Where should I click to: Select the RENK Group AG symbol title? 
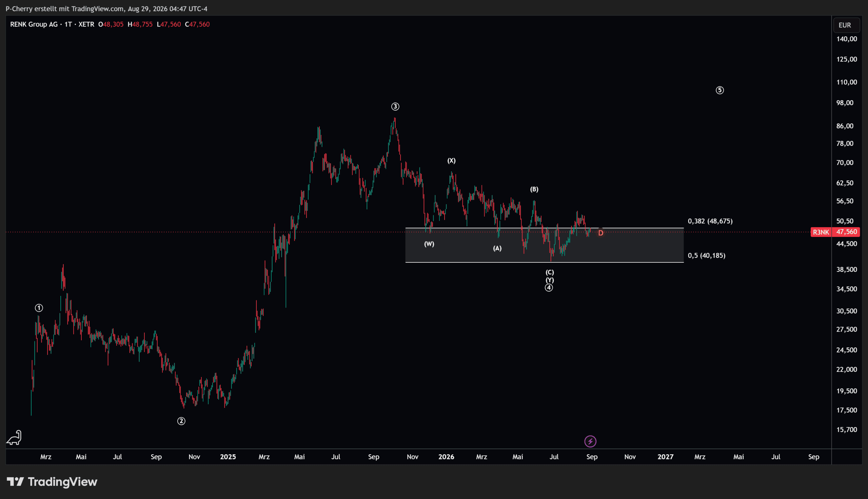click(x=34, y=24)
